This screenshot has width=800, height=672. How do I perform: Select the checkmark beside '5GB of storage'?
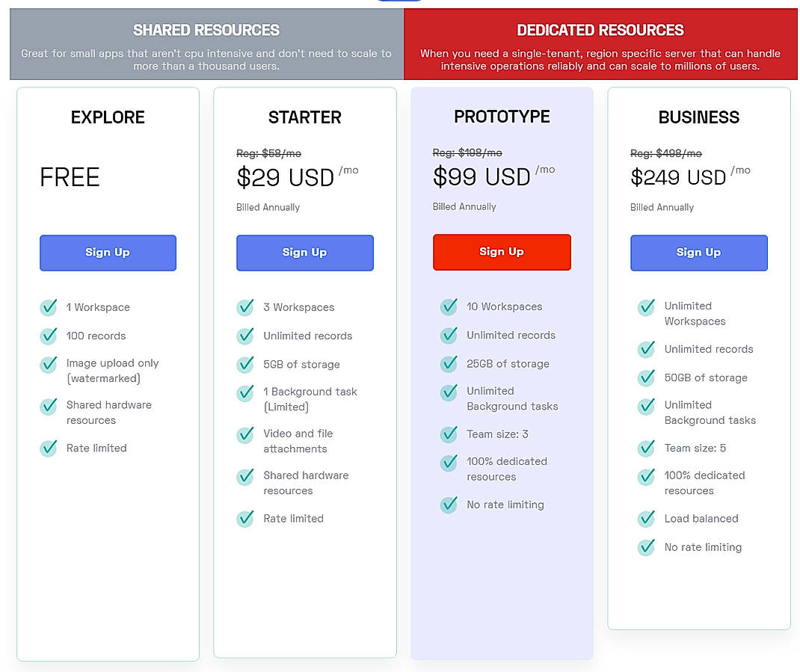(x=245, y=364)
